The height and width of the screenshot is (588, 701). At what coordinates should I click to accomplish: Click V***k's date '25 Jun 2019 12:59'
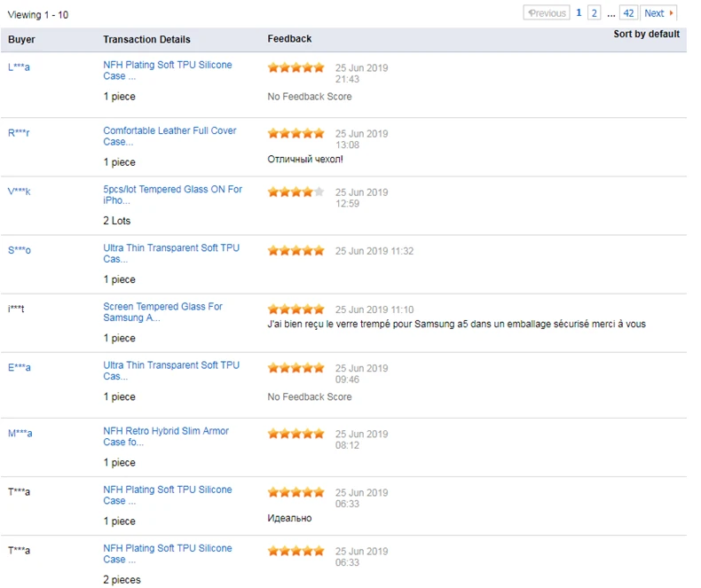(361, 198)
